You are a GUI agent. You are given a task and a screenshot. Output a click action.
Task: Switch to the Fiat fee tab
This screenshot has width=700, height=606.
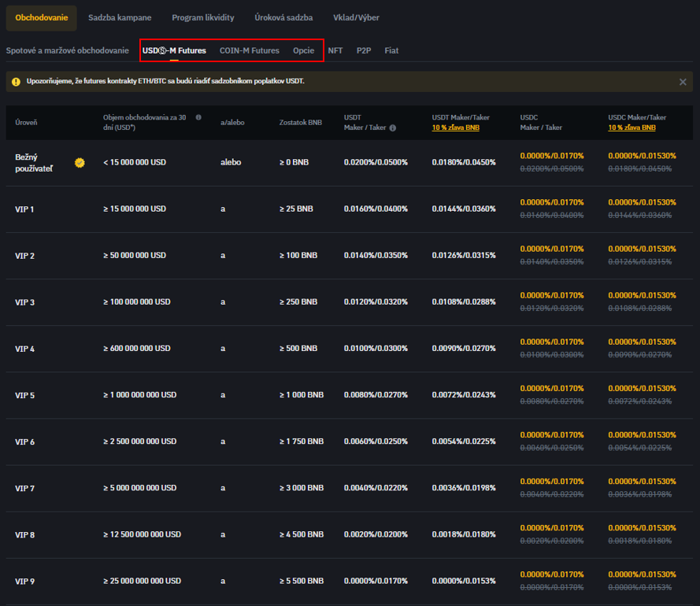pyautogui.click(x=391, y=50)
